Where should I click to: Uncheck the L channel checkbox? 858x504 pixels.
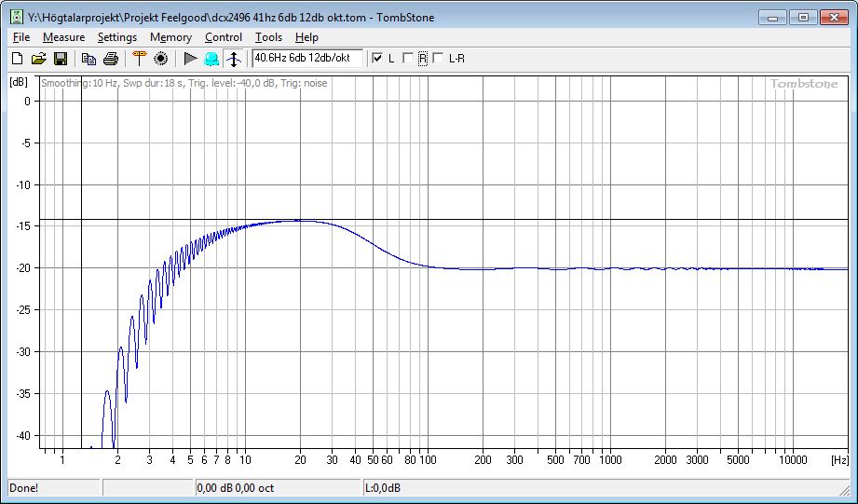point(377,59)
